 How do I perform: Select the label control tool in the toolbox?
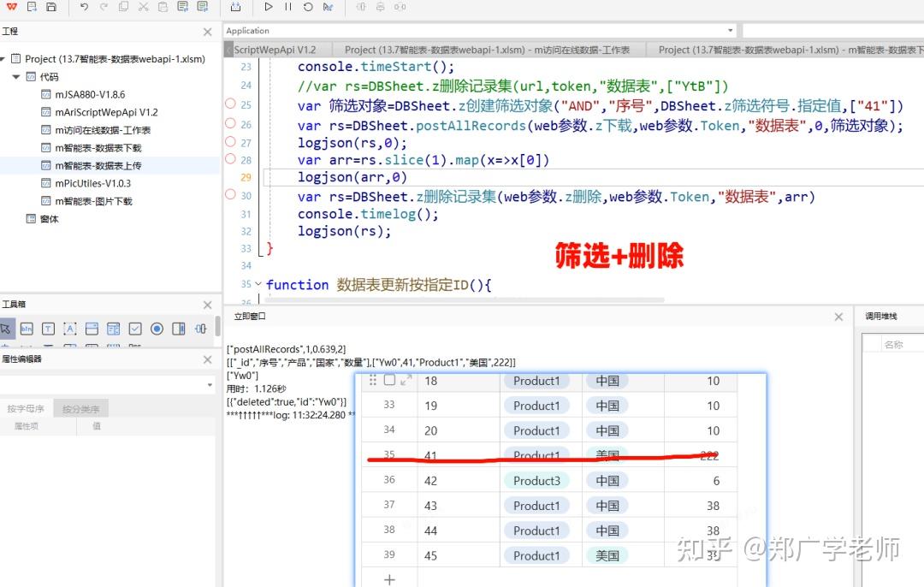click(x=69, y=329)
